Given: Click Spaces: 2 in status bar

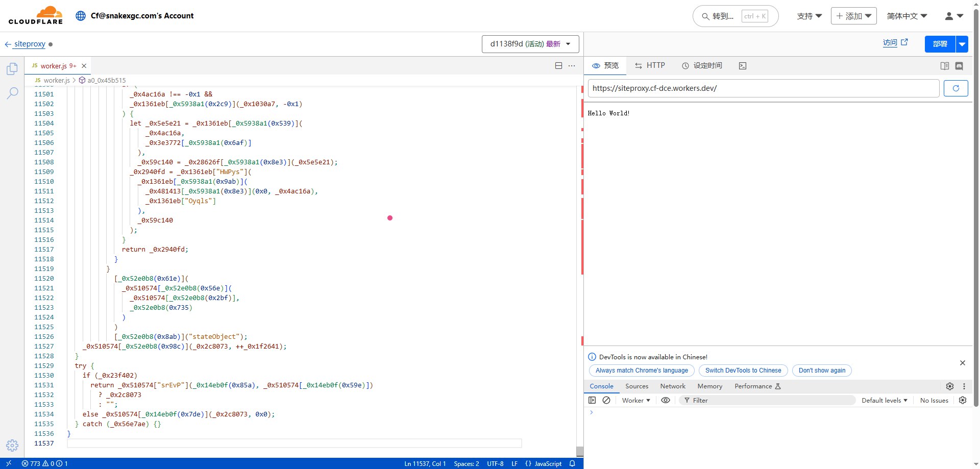Looking at the screenshot, I should (x=466, y=463).
